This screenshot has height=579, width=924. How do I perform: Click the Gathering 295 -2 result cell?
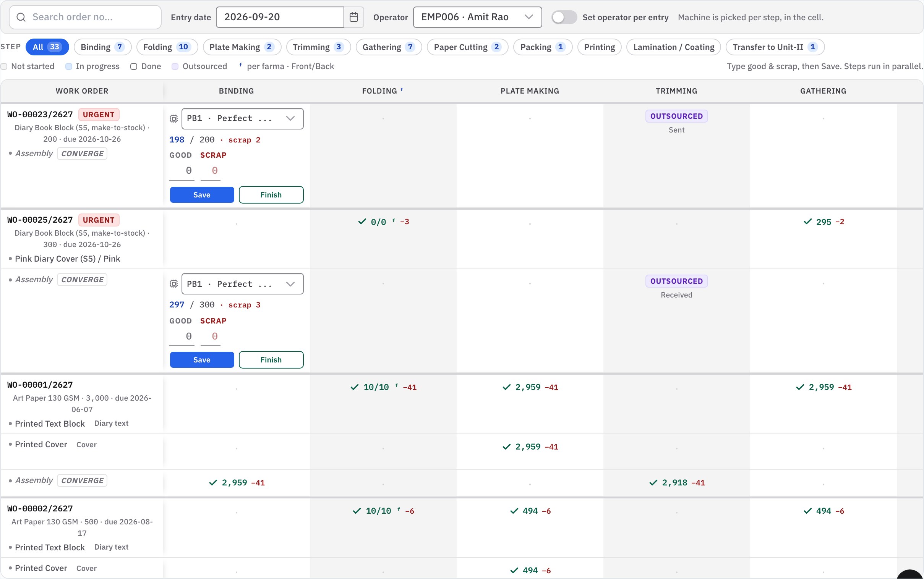click(x=823, y=222)
